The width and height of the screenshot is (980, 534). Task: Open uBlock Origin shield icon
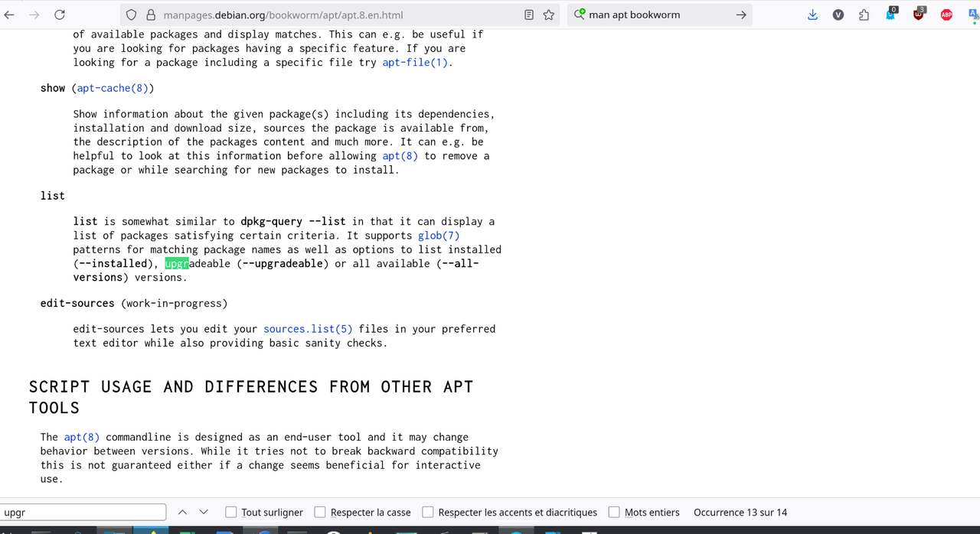[x=919, y=14]
